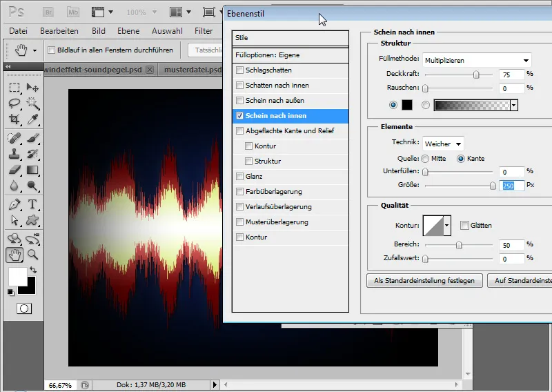Screen dimensions: 552x392
Task: Open the glow gradient picker arrow
Action: tap(514, 105)
